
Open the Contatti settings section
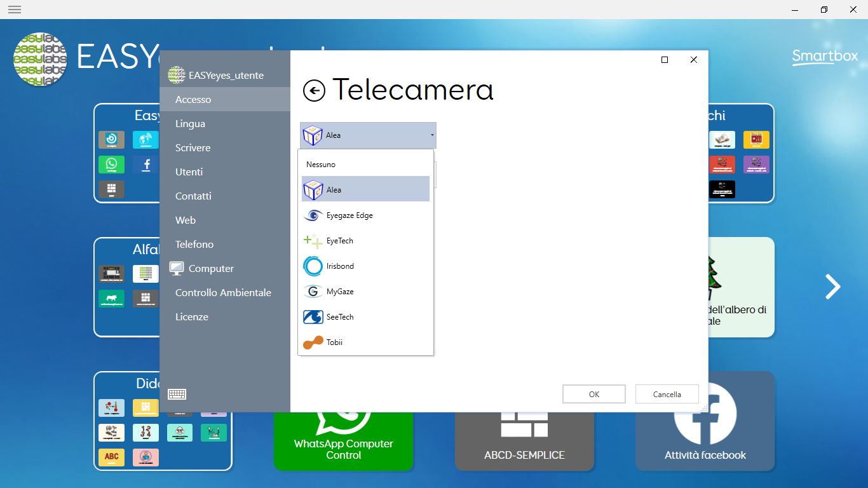click(225, 196)
